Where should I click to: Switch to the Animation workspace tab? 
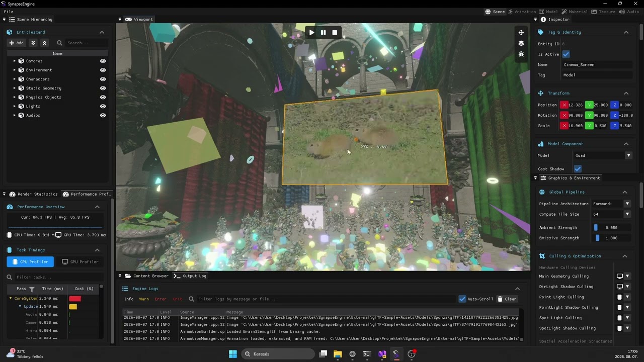522,12
